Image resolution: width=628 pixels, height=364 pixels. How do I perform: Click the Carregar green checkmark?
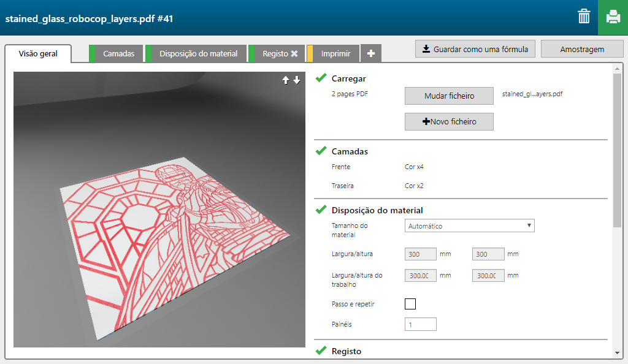[x=321, y=78]
